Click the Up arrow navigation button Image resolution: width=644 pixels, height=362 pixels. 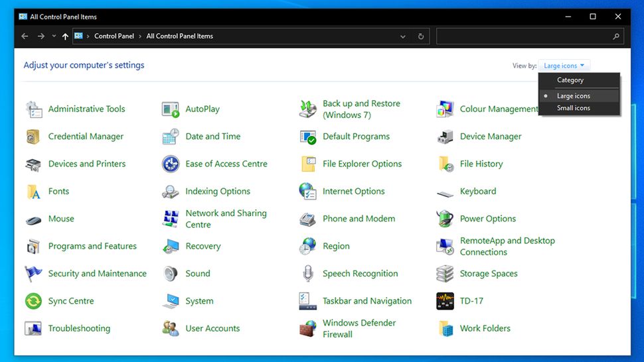click(65, 36)
